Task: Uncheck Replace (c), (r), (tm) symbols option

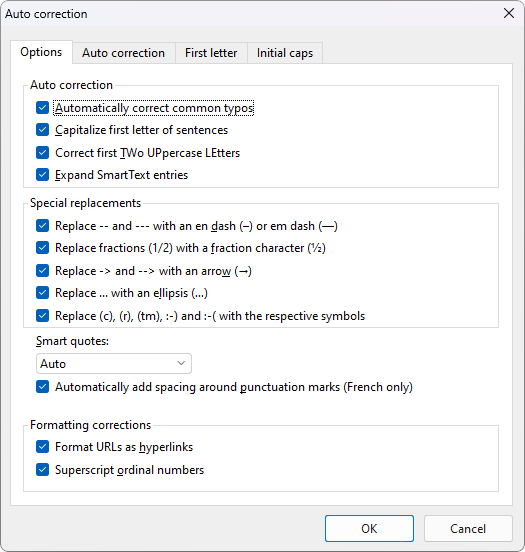Action: click(42, 316)
